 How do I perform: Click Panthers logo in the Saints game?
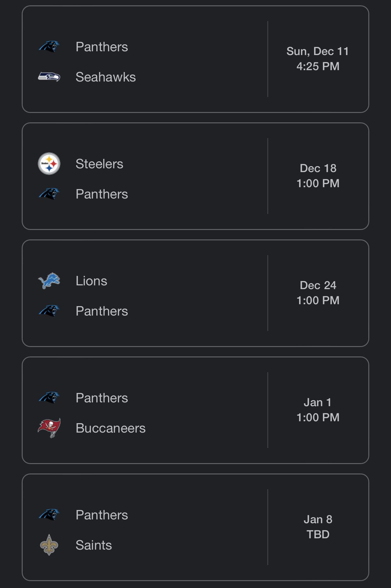49,515
